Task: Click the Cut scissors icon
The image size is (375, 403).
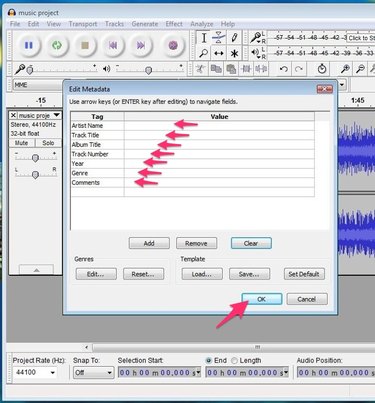Action: click(x=200, y=69)
